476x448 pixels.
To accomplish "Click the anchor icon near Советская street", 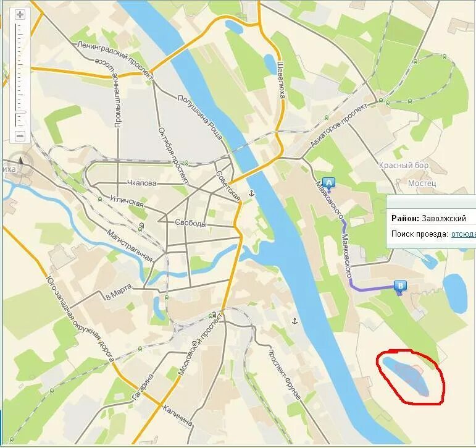I will [x=251, y=193].
